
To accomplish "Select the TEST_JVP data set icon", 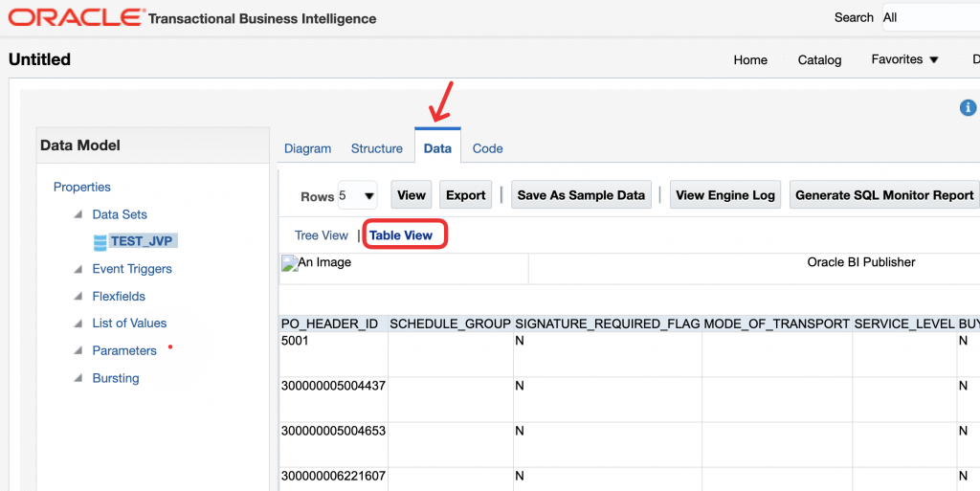I will (x=100, y=242).
